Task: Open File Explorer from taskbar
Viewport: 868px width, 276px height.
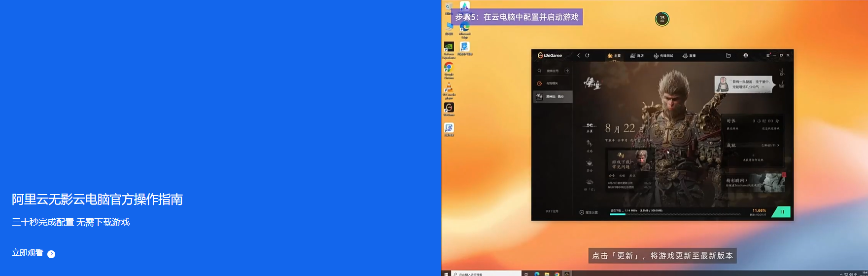Action: [547, 274]
